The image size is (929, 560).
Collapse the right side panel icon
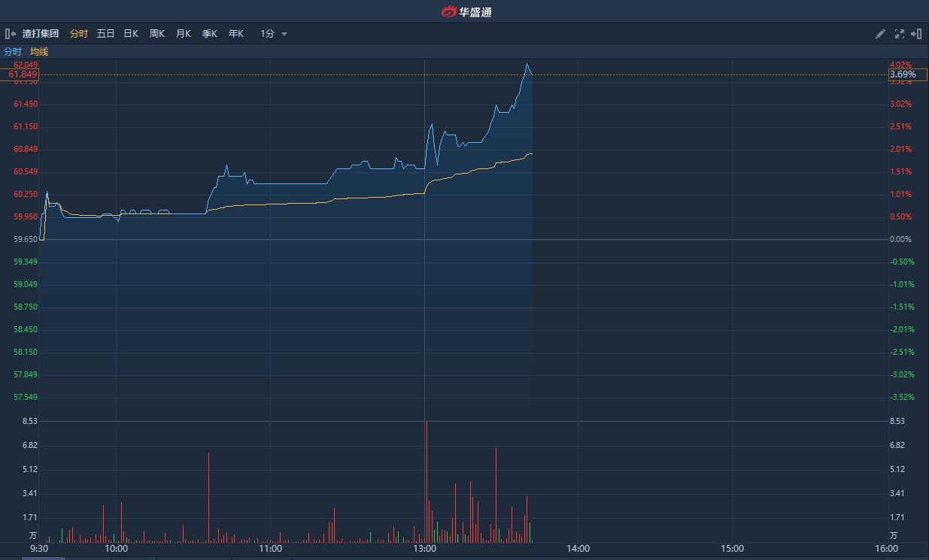click(x=916, y=34)
